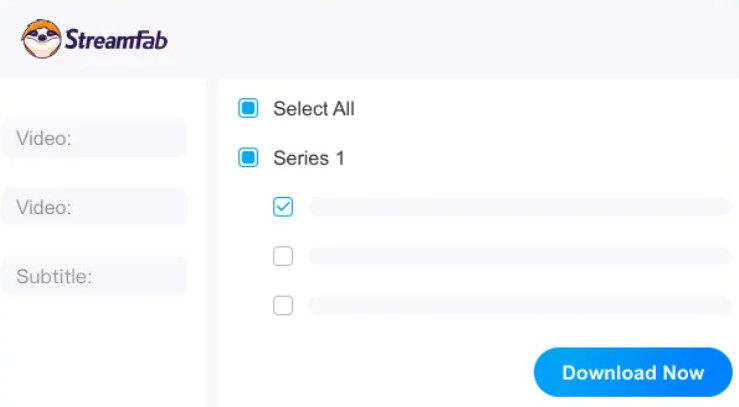The image size is (739, 407).
Task: Open the second Video: option field
Action: tap(94, 207)
